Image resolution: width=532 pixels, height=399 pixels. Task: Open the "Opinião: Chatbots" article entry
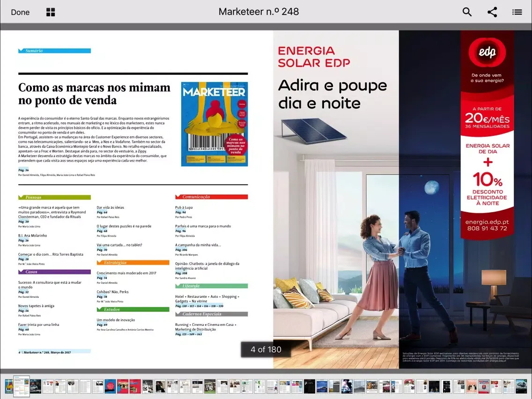pos(207,266)
